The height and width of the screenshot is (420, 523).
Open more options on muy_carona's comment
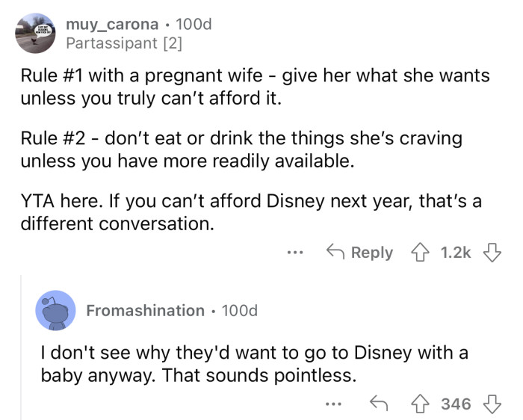click(x=296, y=253)
